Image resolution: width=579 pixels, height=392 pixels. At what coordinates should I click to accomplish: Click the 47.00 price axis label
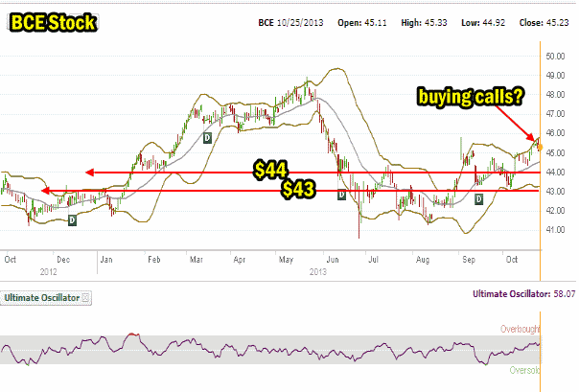[x=555, y=114]
